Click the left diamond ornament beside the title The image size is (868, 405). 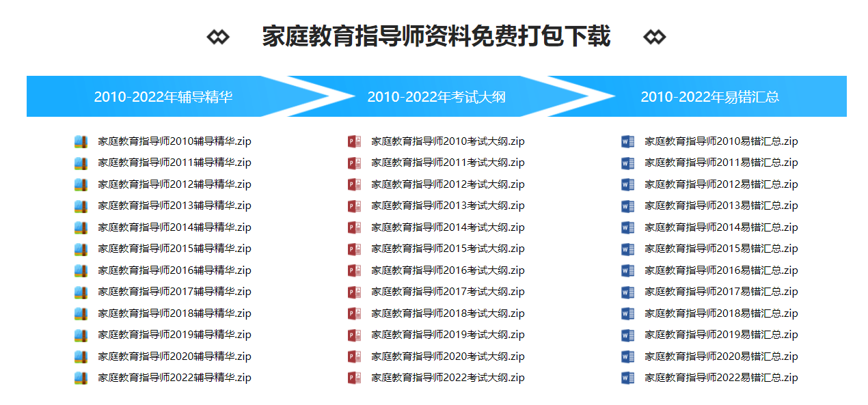click(x=218, y=37)
